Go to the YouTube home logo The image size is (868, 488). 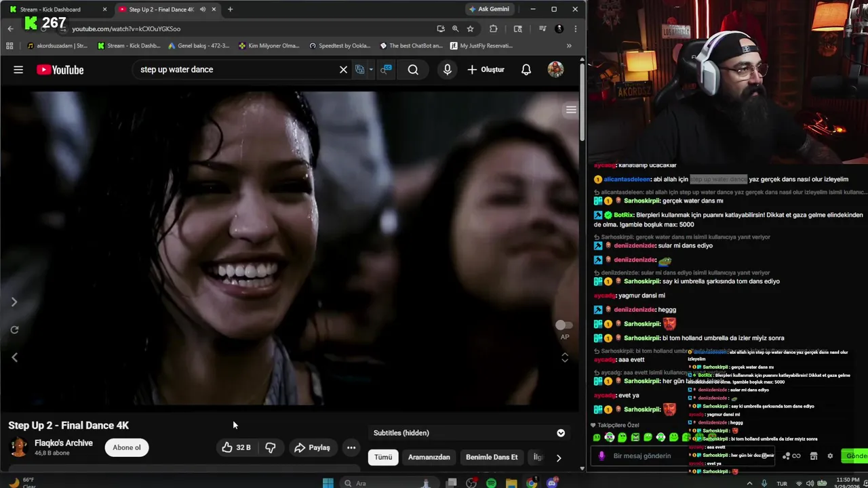tap(60, 70)
